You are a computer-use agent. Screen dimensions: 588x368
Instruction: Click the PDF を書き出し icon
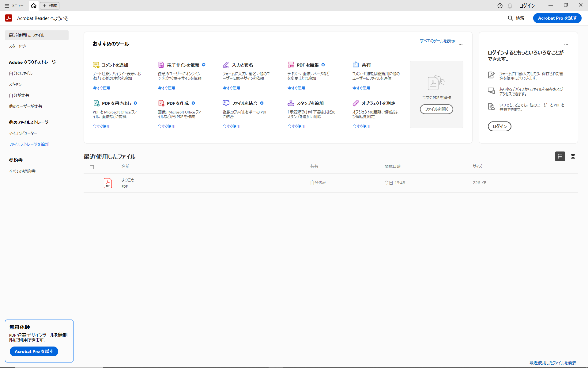[96, 103]
